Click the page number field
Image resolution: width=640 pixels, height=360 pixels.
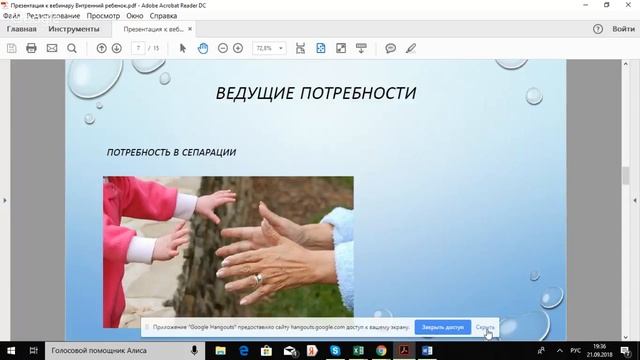tap(138, 48)
